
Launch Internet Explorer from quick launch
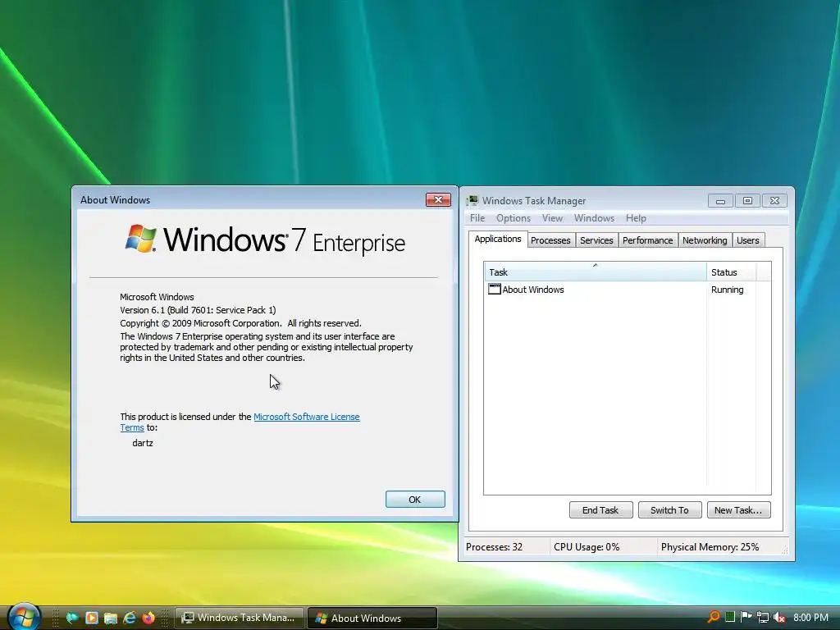pyautogui.click(x=130, y=618)
